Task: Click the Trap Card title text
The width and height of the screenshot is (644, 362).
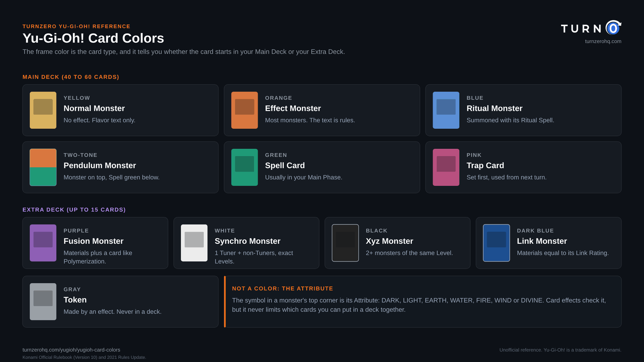Action: tap(485, 165)
